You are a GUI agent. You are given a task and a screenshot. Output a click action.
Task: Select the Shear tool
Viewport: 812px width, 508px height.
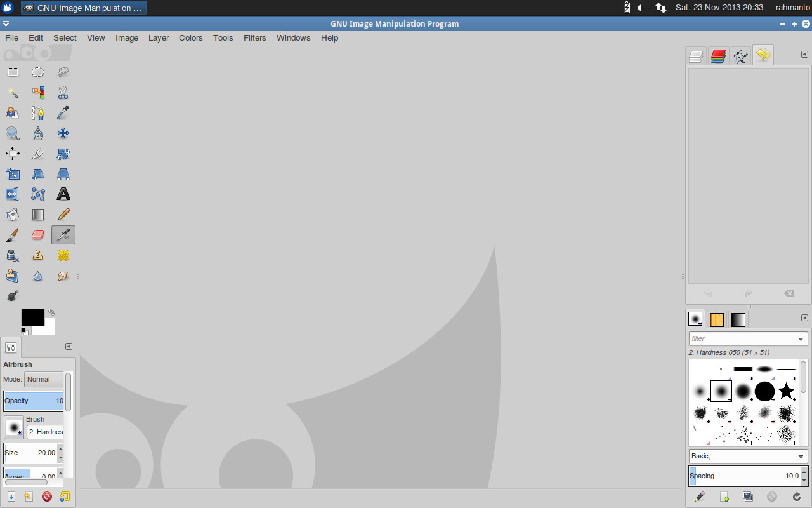click(x=38, y=174)
